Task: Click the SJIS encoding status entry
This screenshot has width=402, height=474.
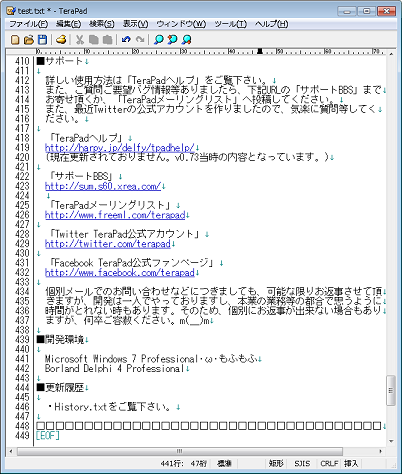Action: click(x=302, y=463)
